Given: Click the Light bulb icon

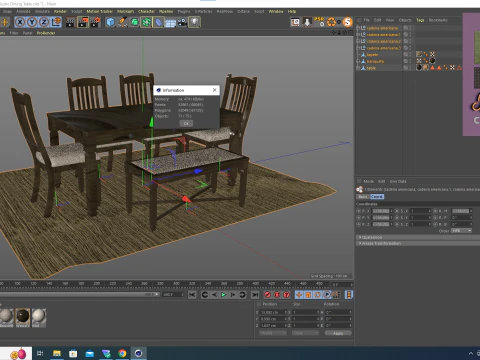Looking at the screenshot, I should tap(194, 22).
